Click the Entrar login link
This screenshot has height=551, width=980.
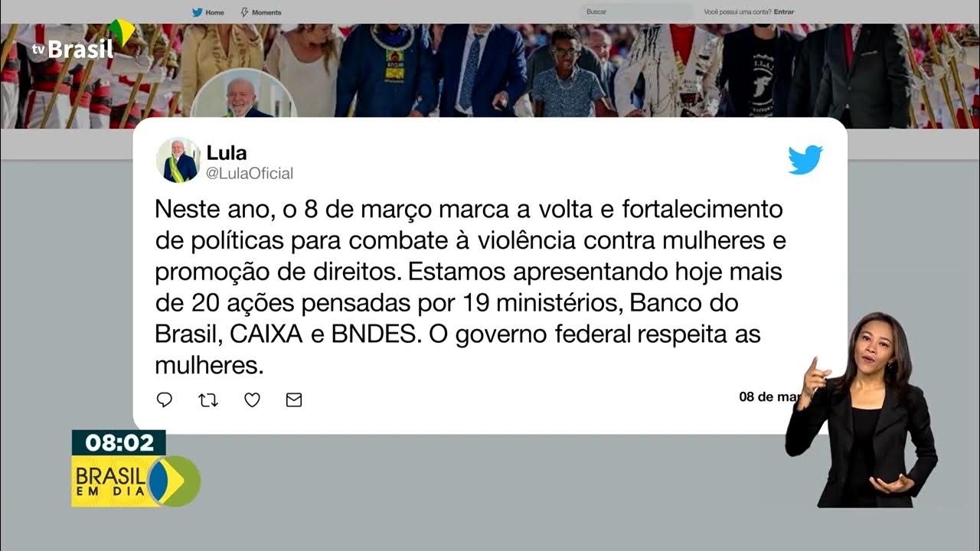point(784,12)
